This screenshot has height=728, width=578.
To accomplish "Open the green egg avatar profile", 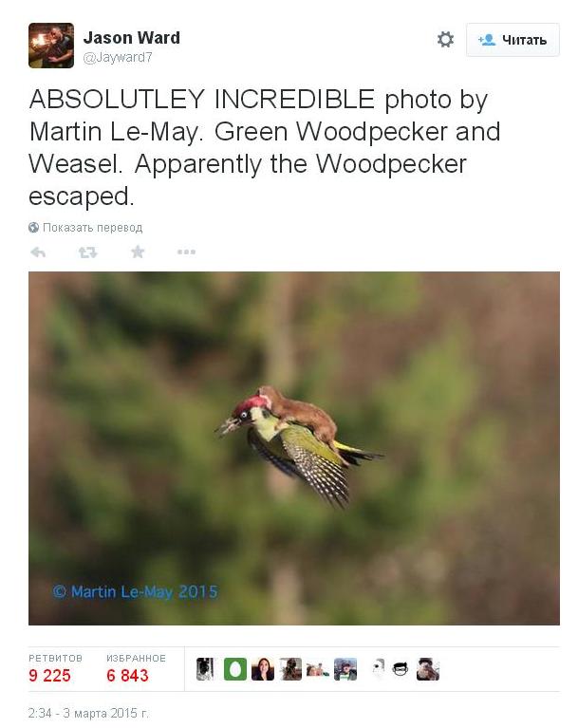I will (235, 669).
